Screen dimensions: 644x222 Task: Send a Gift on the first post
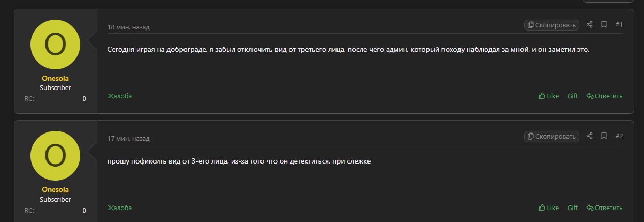573,96
